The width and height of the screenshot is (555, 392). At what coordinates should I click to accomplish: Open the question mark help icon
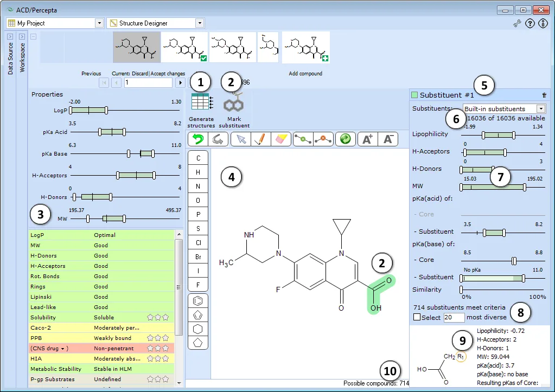point(530,24)
